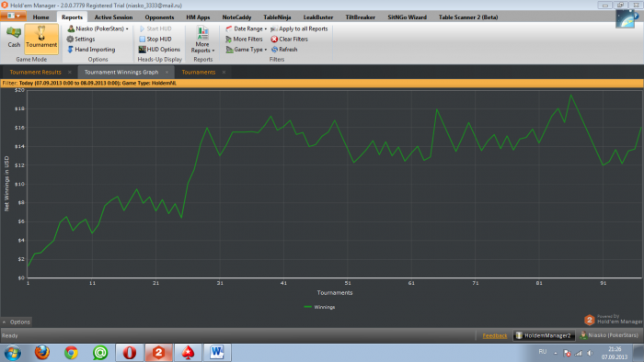This screenshot has width=644, height=362.
Task: Open the NoteCaddy tab
Action: [236, 17]
